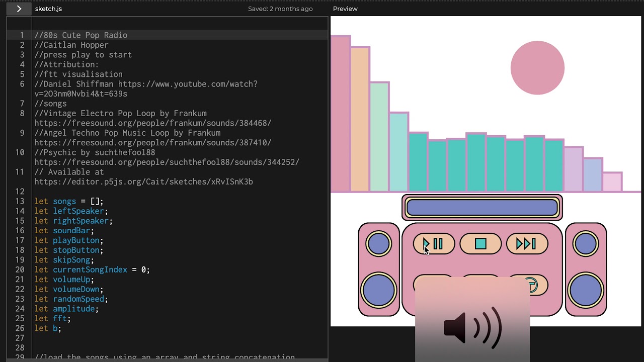Click the small circle on the right speaker
The image size is (644, 362).
[x=586, y=244]
